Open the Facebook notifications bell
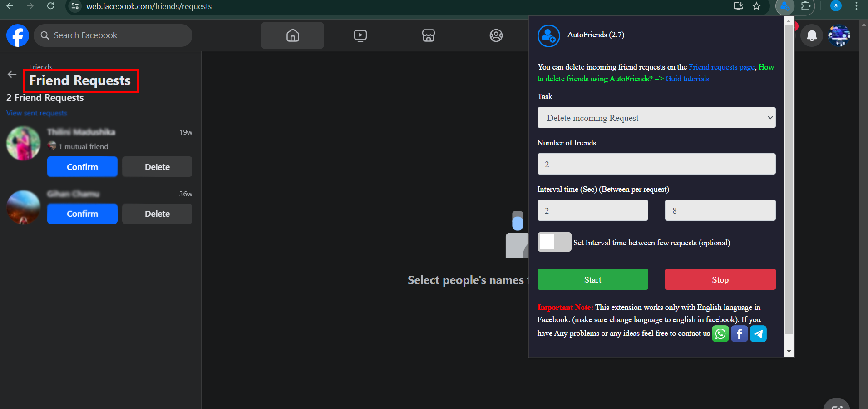Screen dimensions: 868x409 812,35
